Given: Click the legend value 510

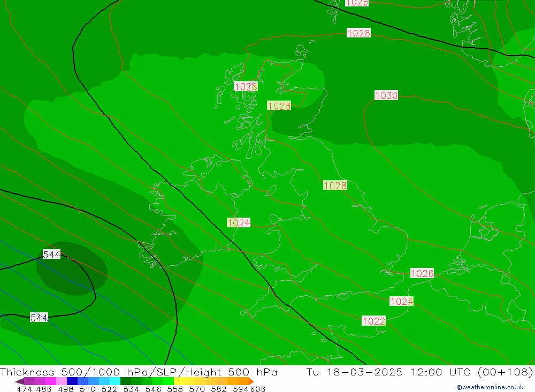Looking at the screenshot, I should tap(87, 389).
